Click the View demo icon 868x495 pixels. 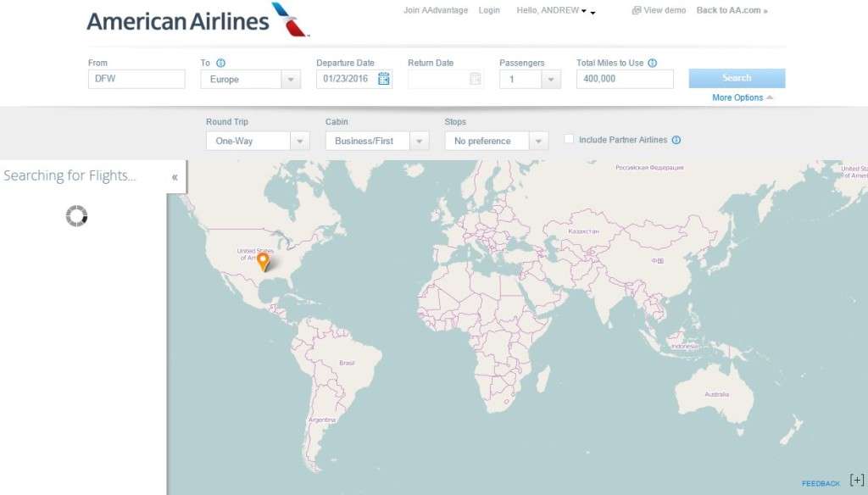click(x=635, y=10)
